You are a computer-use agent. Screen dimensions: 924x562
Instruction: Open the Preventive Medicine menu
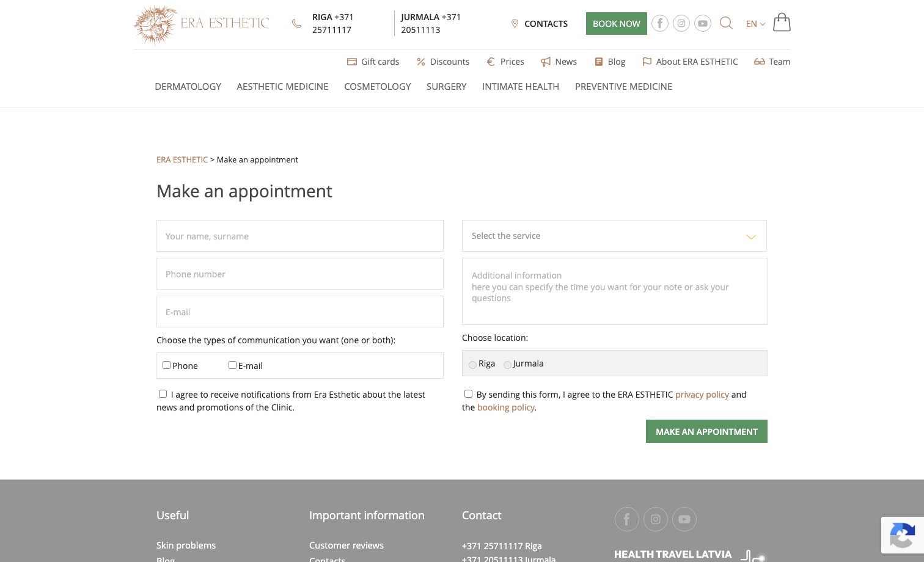(x=623, y=87)
